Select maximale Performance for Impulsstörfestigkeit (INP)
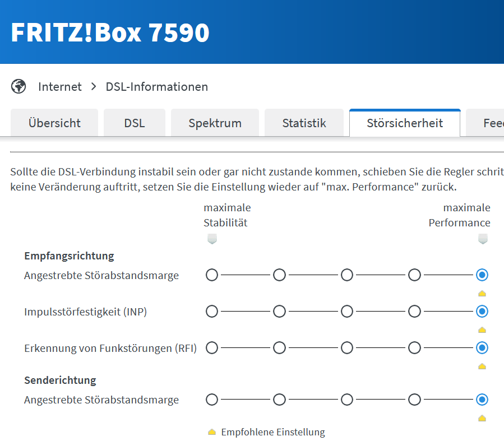 point(482,311)
